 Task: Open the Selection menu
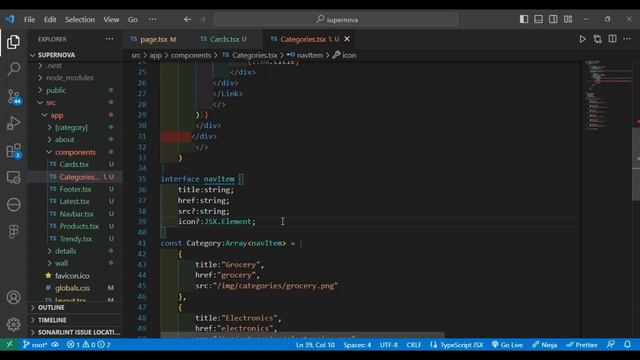tap(80, 19)
